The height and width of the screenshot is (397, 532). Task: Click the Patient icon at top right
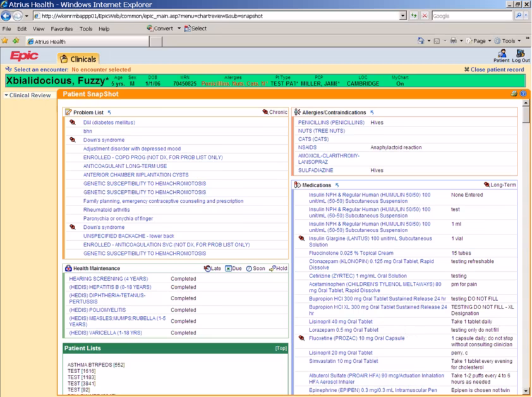503,54
